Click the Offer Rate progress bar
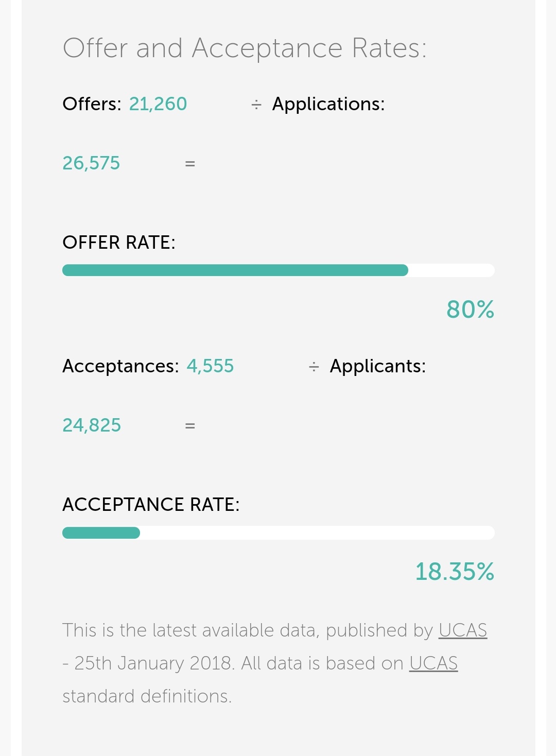 278,270
